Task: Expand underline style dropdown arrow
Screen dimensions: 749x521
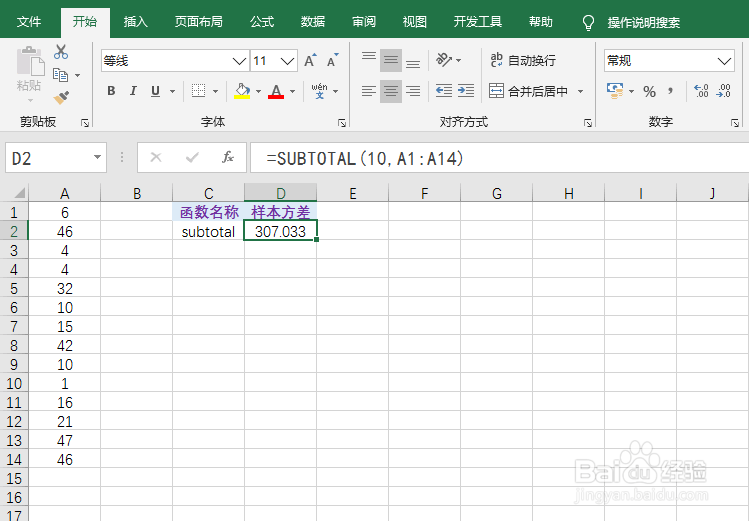Action: [172, 91]
